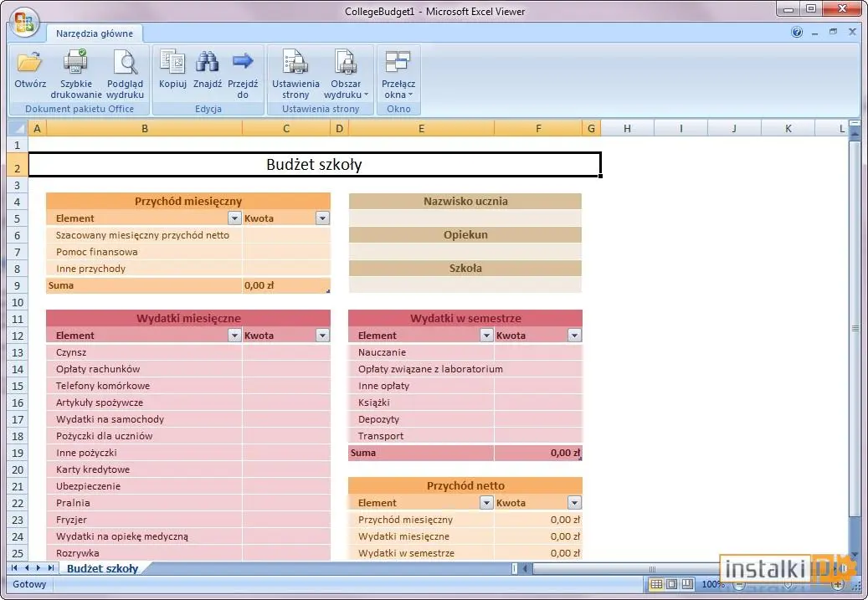This screenshot has height=600, width=868.
Task: Open Podgląd wydruku print preview
Action: click(125, 74)
